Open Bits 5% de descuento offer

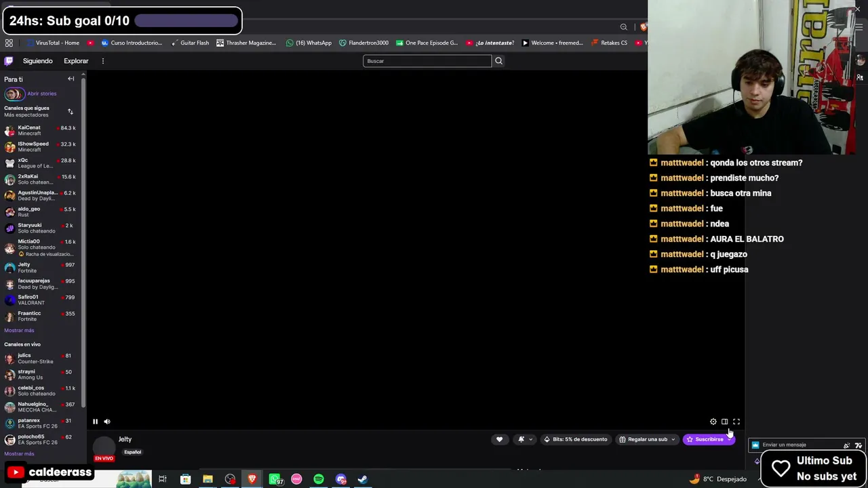click(576, 439)
